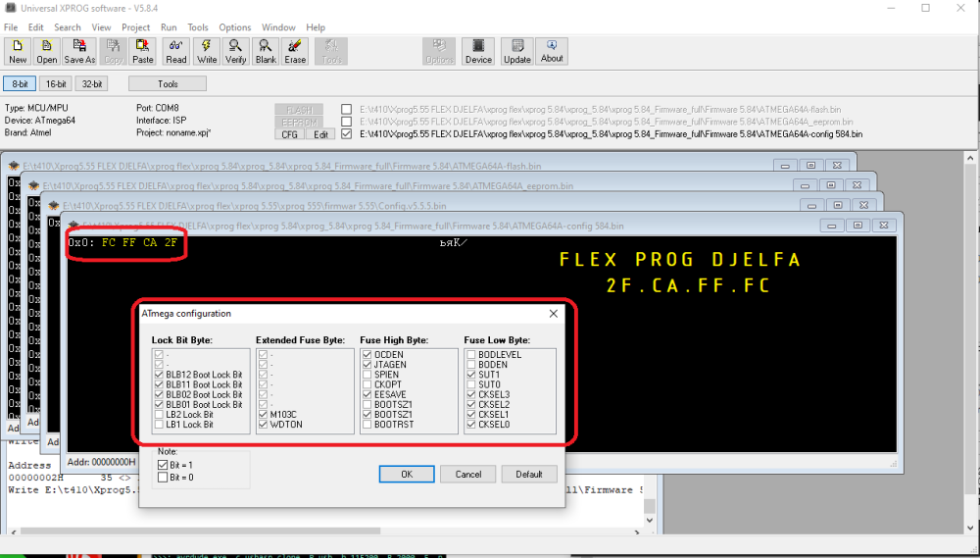Switch to 32-bit view
980x558 pixels.
coord(91,83)
